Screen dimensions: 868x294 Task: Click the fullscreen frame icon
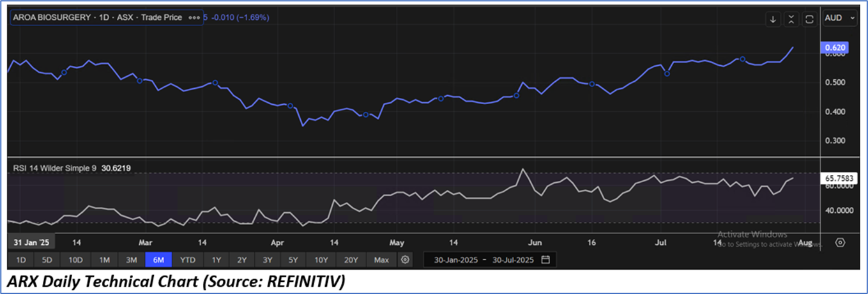tap(810, 19)
